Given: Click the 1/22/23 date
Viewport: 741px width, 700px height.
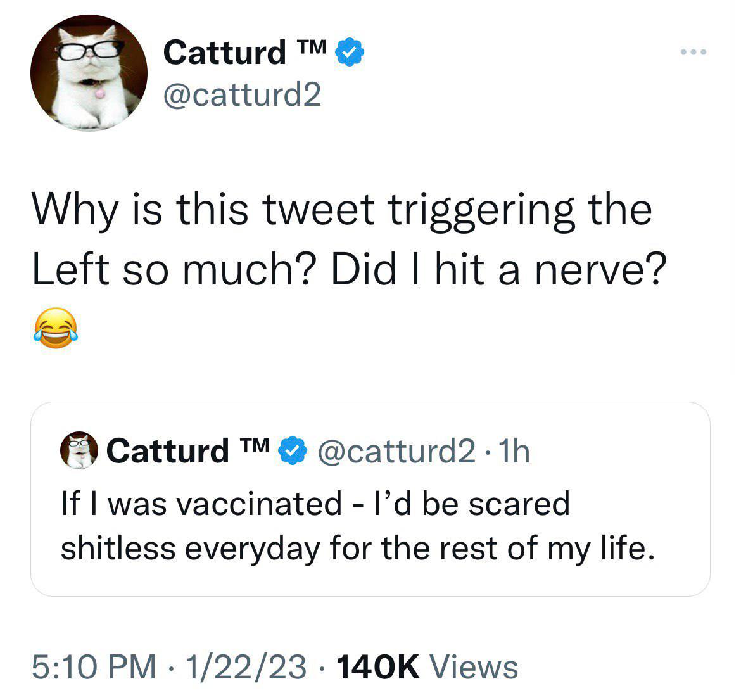Looking at the screenshot, I should tap(246, 667).
